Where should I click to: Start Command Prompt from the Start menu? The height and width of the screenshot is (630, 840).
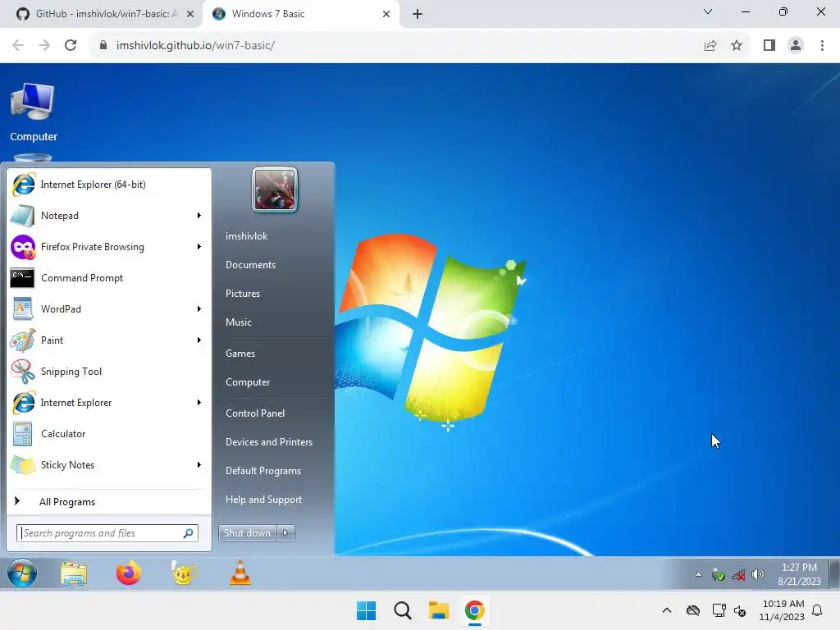[x=109, y=277]
